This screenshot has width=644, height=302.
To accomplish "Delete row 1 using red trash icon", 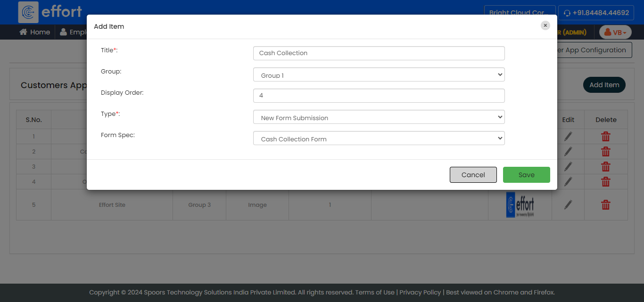I will (605, 137).
